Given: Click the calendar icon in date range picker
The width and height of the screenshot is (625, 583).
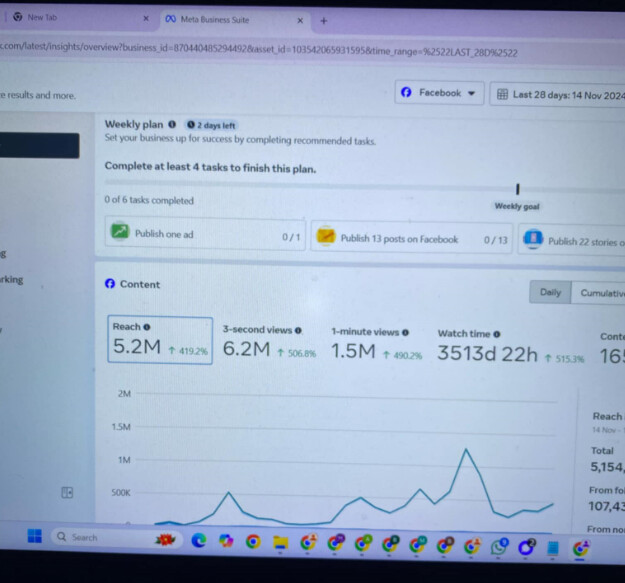Looking at the screenshot, I should pyautogui.click(x=502, y=94).
